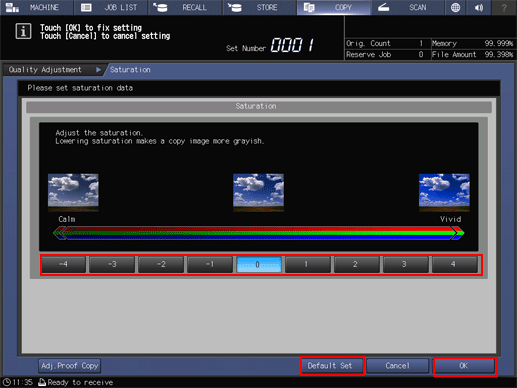The image size is (517, 388).
Task: Click the Saturation section header
Action: (259, 107)
